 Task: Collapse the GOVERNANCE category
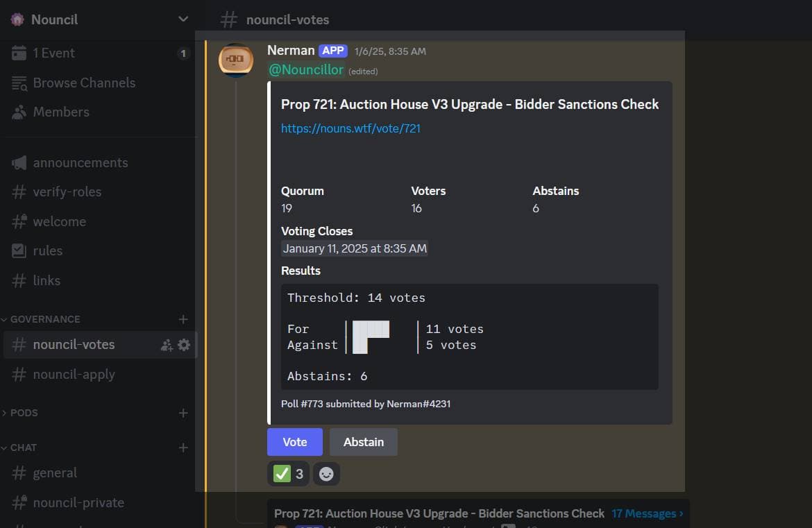click(x=44, y=319)
